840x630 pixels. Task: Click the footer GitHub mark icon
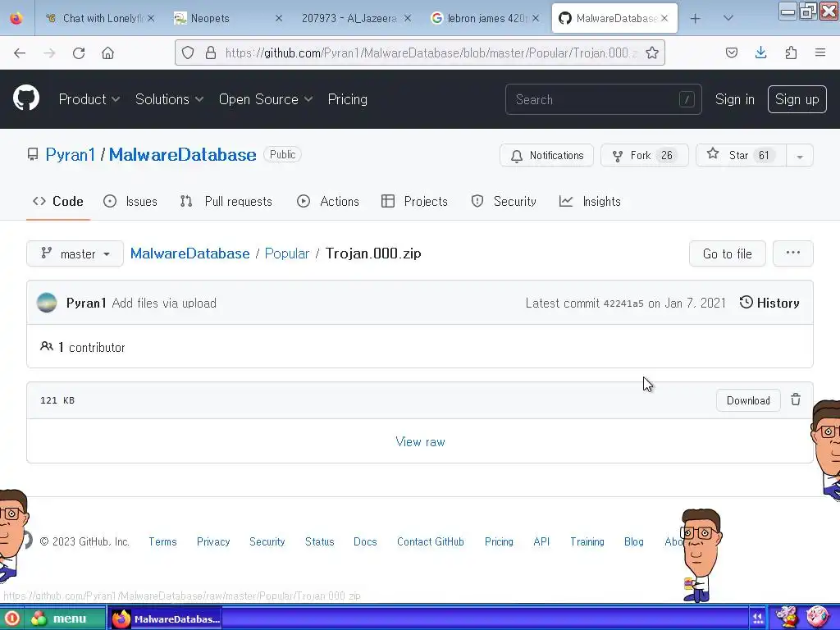pos(27,540)
